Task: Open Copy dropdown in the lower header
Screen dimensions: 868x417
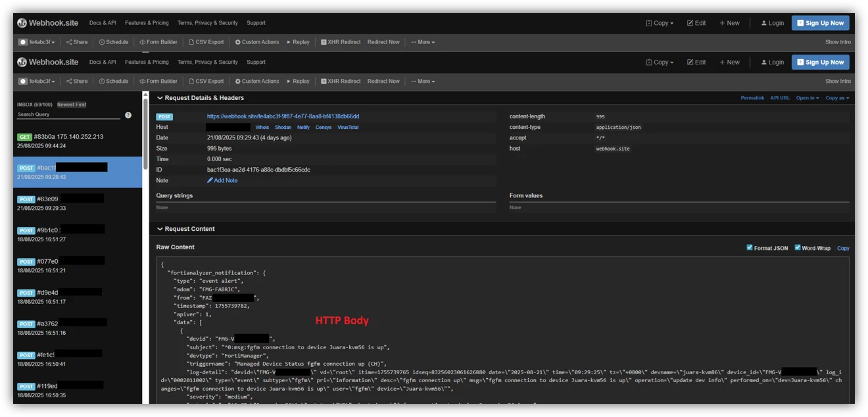Action: (660, 62)
